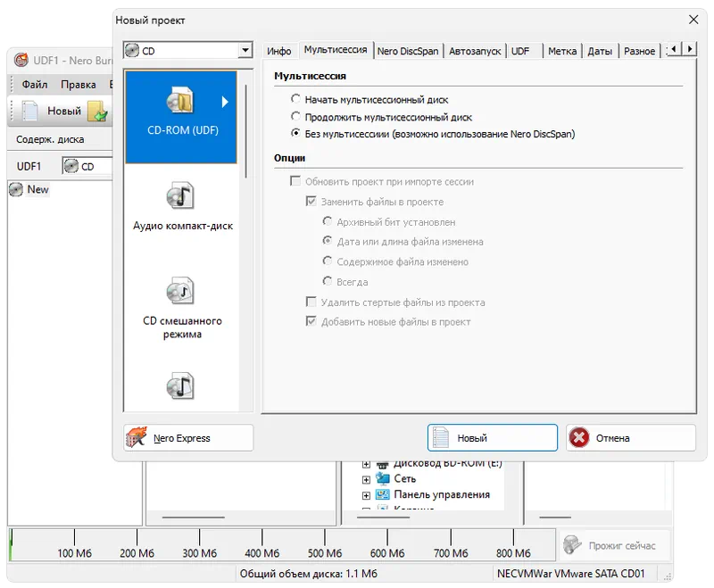Viewport: 714px width, 588px height.
Task: Select Без мультисессии radio option
Action: click(x=295, y=133)
